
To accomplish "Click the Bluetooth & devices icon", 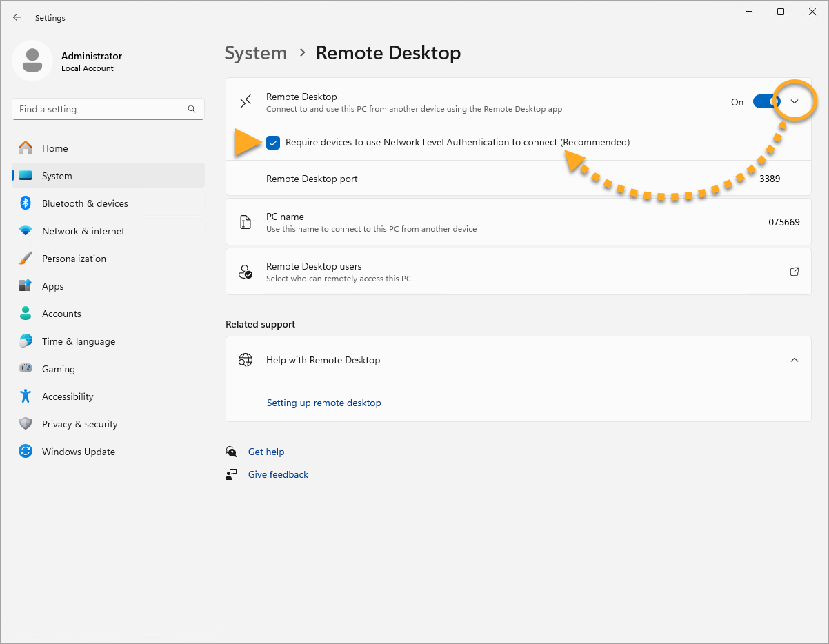I will [26, 203].
